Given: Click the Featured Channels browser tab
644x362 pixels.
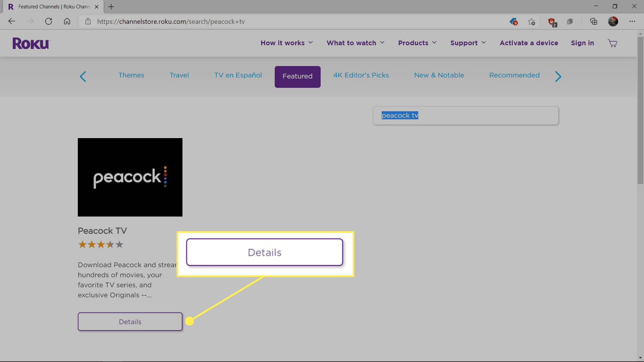Looking at the screenshot, I should pyautogui.click(x=54, y=7).
